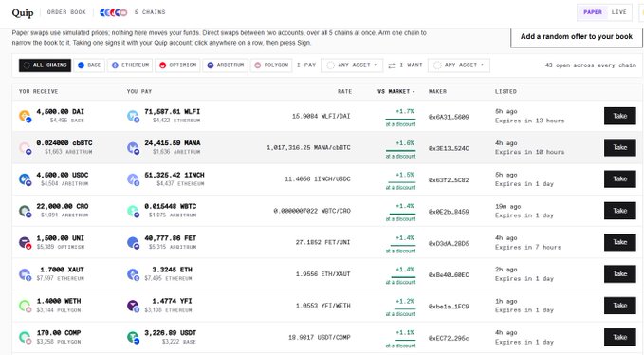The height and width of the screenshot is (355, 644).
Task: Click the WLFI token icon
Action: pos(133,117)
